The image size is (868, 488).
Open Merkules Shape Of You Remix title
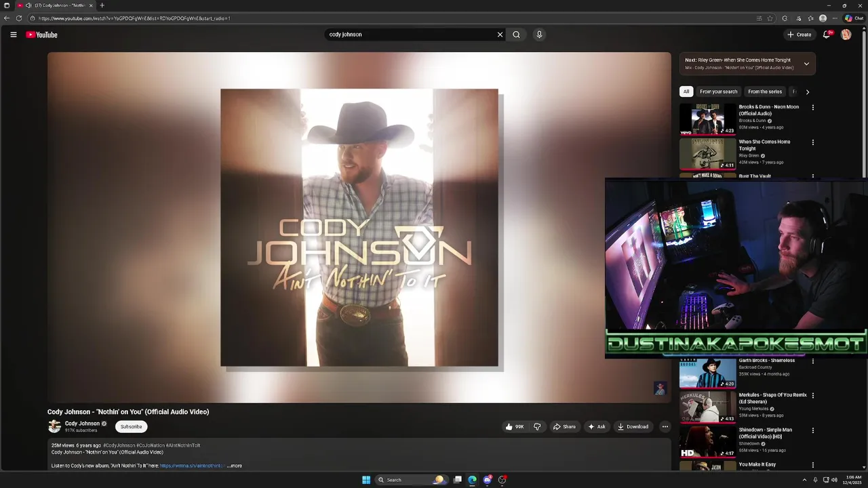pyautogui.click(x=773, y=399)
